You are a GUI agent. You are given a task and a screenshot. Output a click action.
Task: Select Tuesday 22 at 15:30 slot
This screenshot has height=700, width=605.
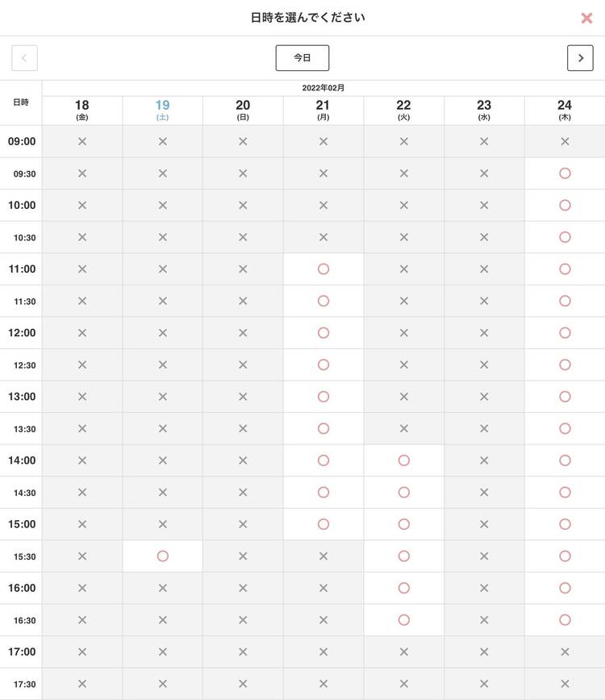(404, 556)
